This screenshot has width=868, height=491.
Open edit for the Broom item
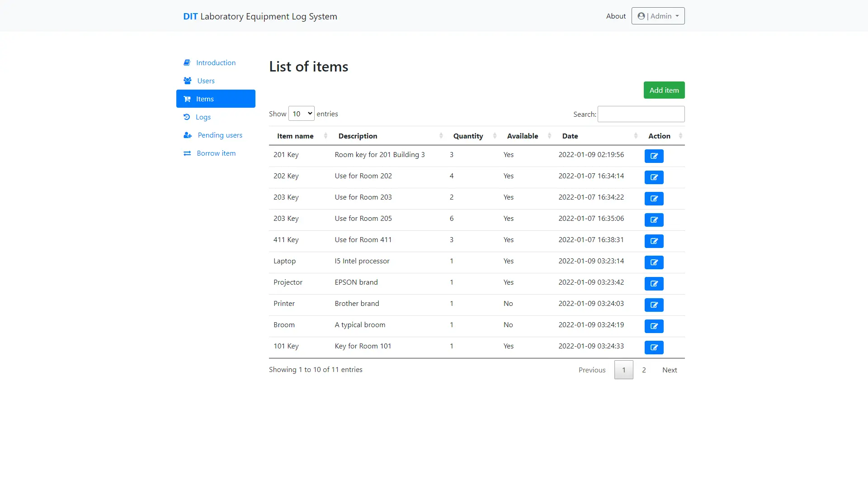click(654, 326)
